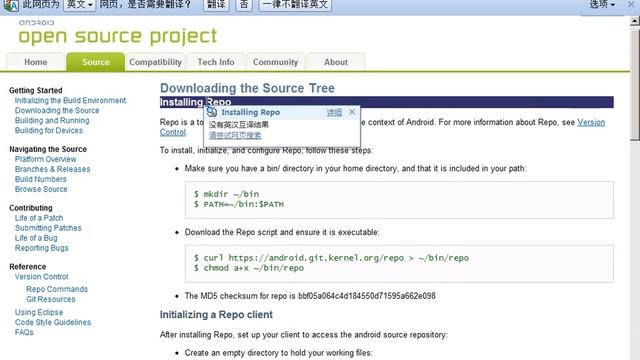Click the No button in translation bar
This screenshot has height=360, width=640.
tap(244, 5)
